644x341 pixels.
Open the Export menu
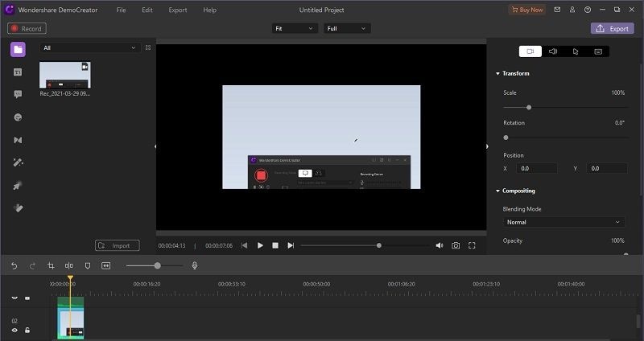pos(178,10)
